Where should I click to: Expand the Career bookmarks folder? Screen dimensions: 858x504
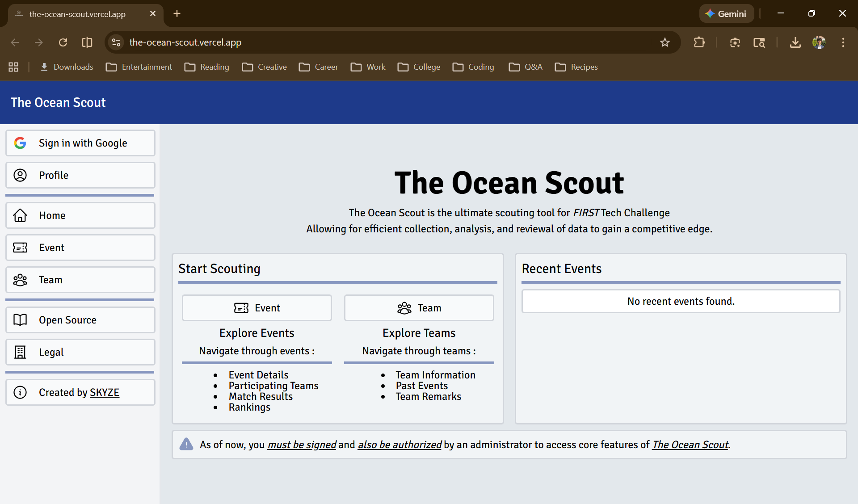coord(319,67)
